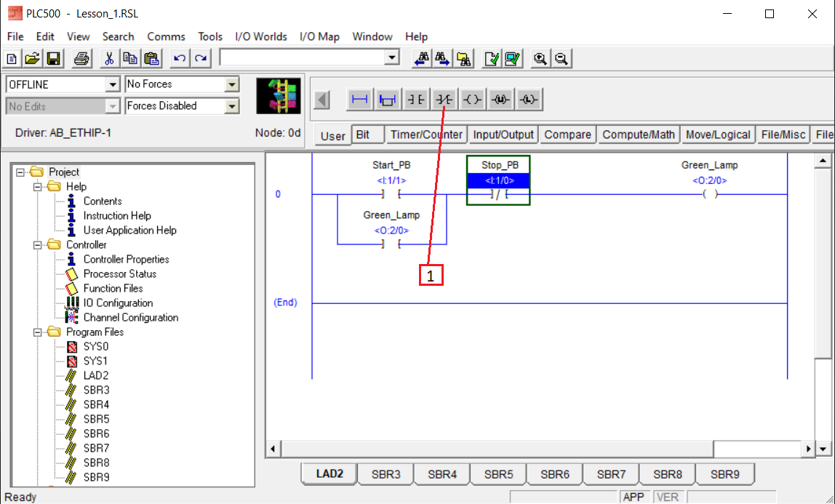Open Controller Properties tree item
This screenshot has height=504, width=835.
coord(127,259)
